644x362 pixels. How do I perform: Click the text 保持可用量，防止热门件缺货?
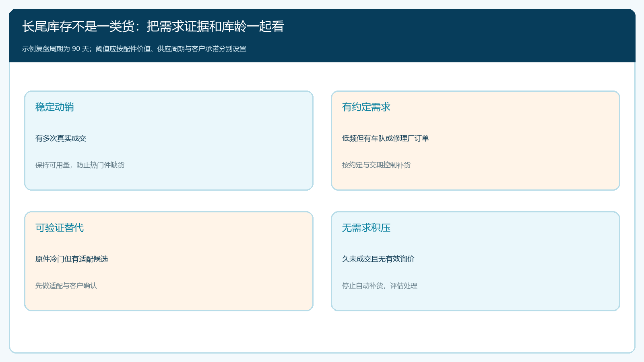(80, 165)
